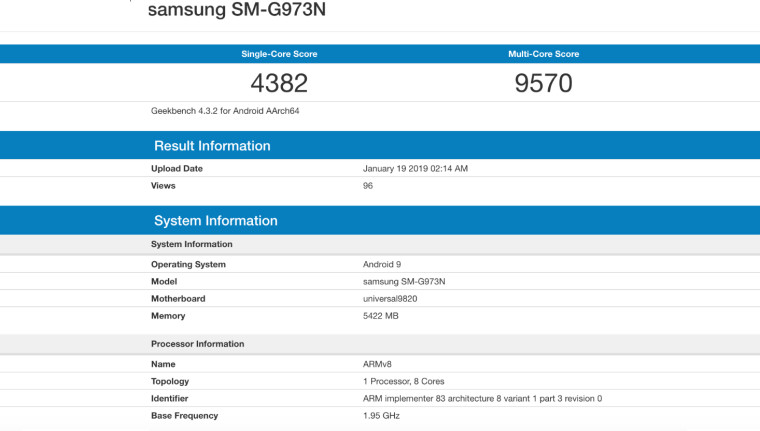760x431 pixels.
Task: Click the Identifier label
Action: [x=169, y=399]
